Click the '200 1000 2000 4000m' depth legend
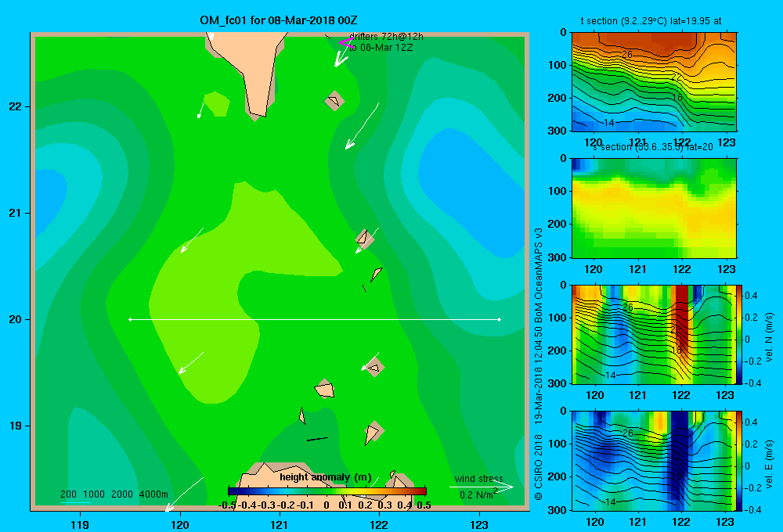This screenshot has height=532, width=783. pos(114,494)
